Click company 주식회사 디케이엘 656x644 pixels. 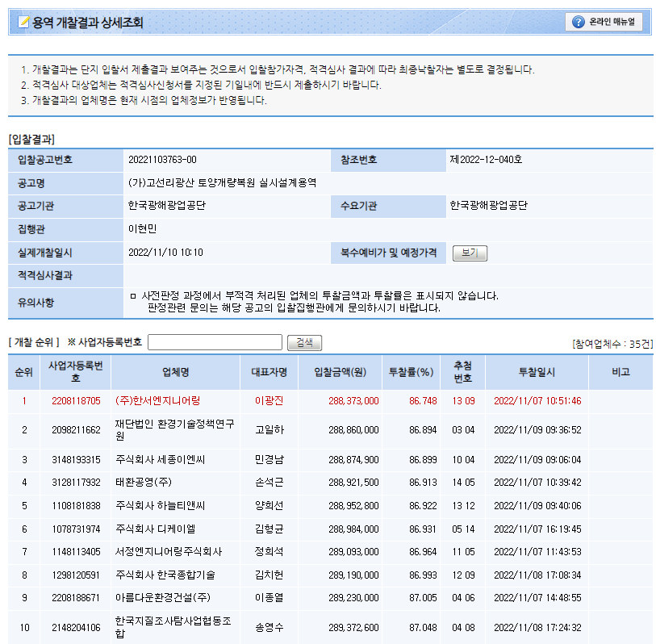coord(155,529)
